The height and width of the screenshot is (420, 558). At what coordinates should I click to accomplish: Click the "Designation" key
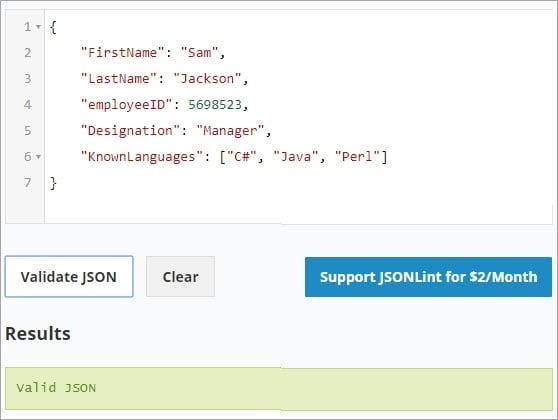pos(131,131)
